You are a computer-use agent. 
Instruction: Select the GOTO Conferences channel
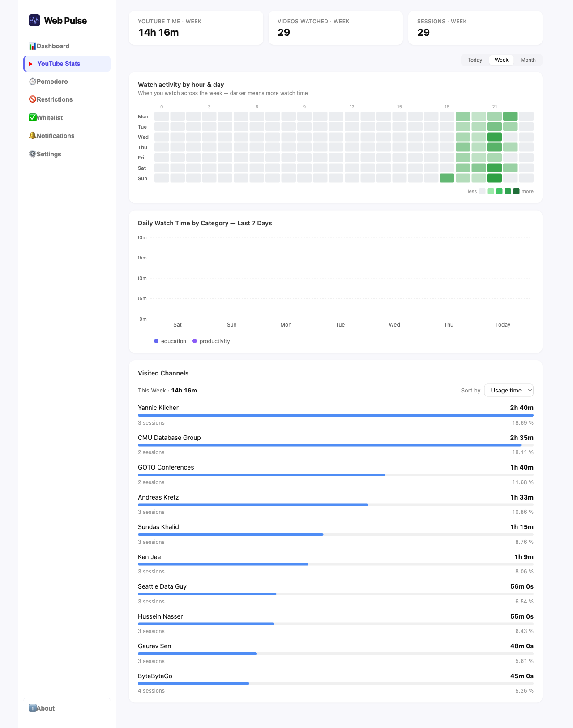pyautogui.click(x=166, y=467)
